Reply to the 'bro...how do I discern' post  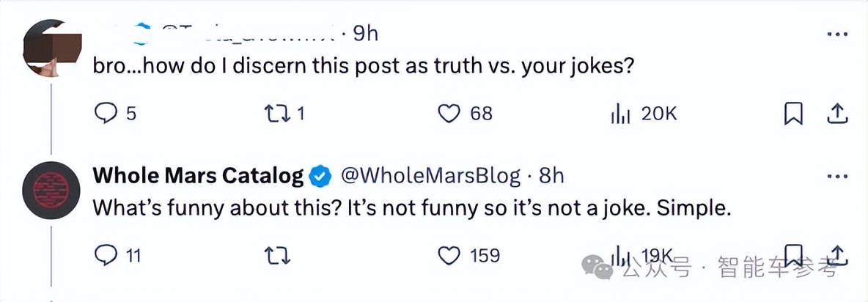pyautogui.click(x=106, y=114)
